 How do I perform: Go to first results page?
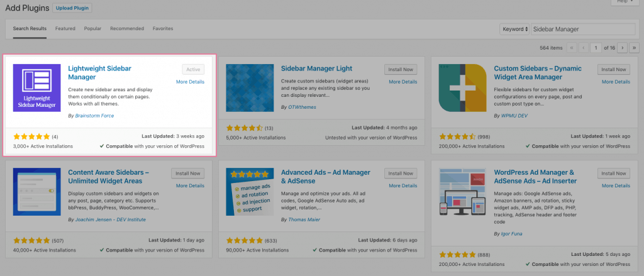(x=571, y=48)
